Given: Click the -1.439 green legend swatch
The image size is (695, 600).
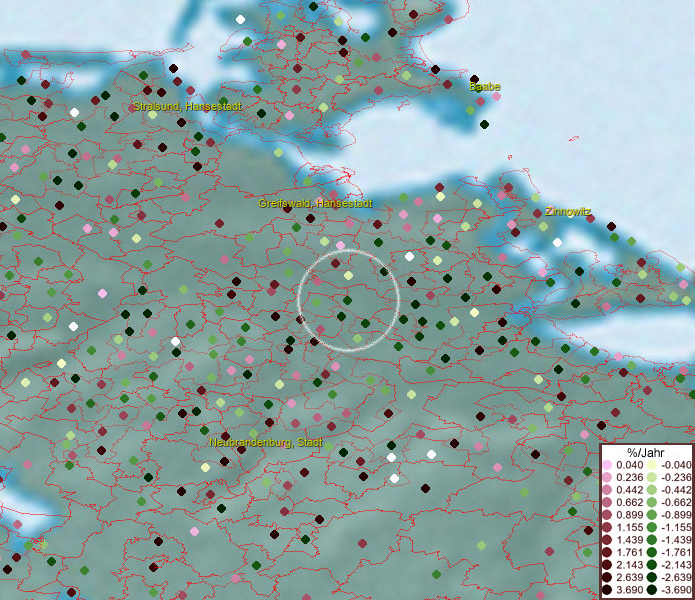Looking at the screenshot, I should coord(652,540).
